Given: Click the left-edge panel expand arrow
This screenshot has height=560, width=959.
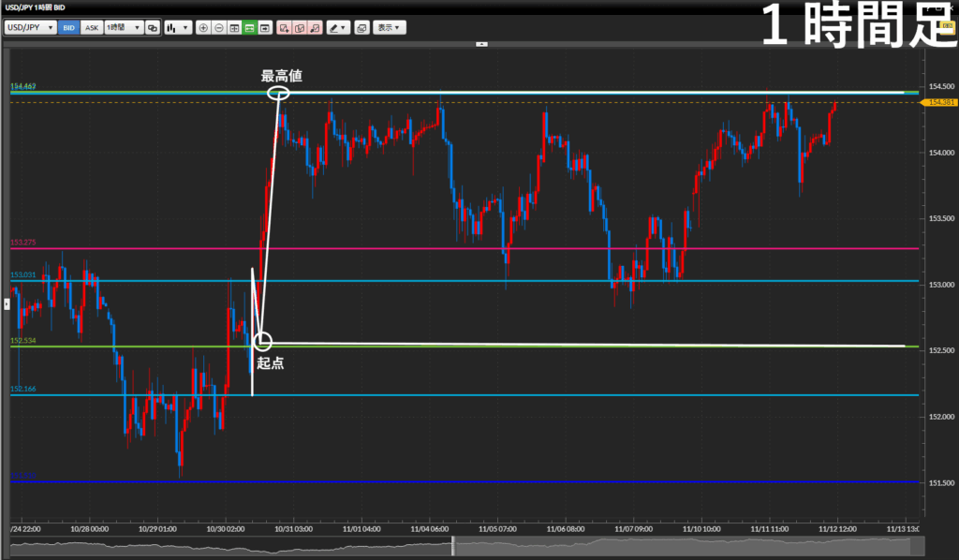Looking at the screenshot, I should point(7,303).
